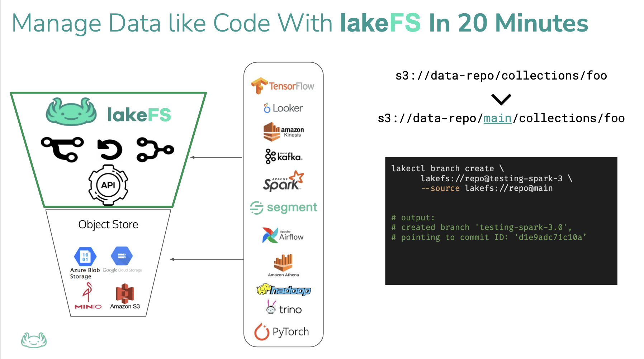The height and width of the screenshot is (359, 644).
Task: Click the Apache Airflow pinwheel icon
Action: (270, 235)
